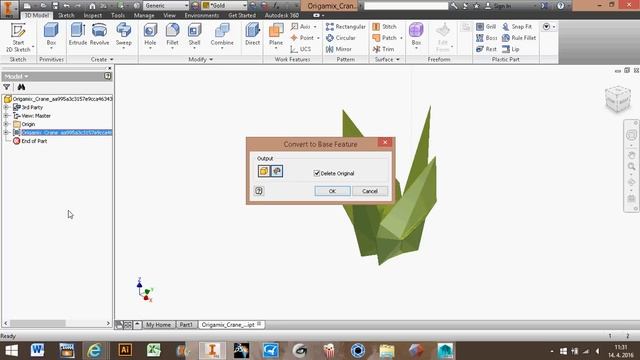Select the Sweep tool
The height and width of the screenshot is (360, 640).
click(x=124, y=34)
